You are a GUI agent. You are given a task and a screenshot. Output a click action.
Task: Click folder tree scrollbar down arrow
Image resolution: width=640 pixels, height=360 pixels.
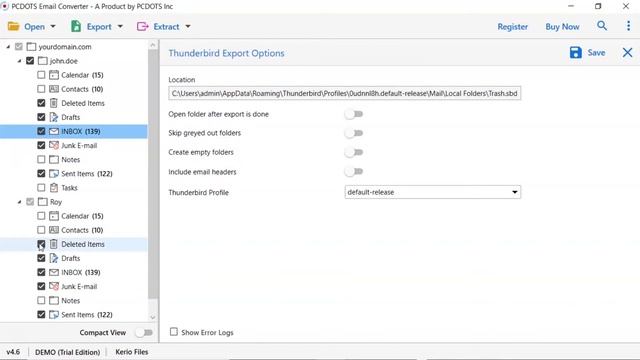tap(153, 317)
